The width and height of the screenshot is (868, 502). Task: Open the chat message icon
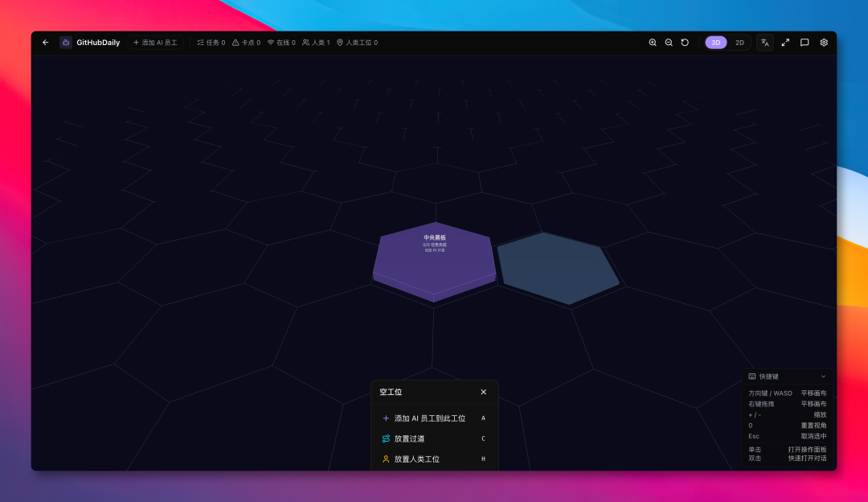[x=805, y=43]
